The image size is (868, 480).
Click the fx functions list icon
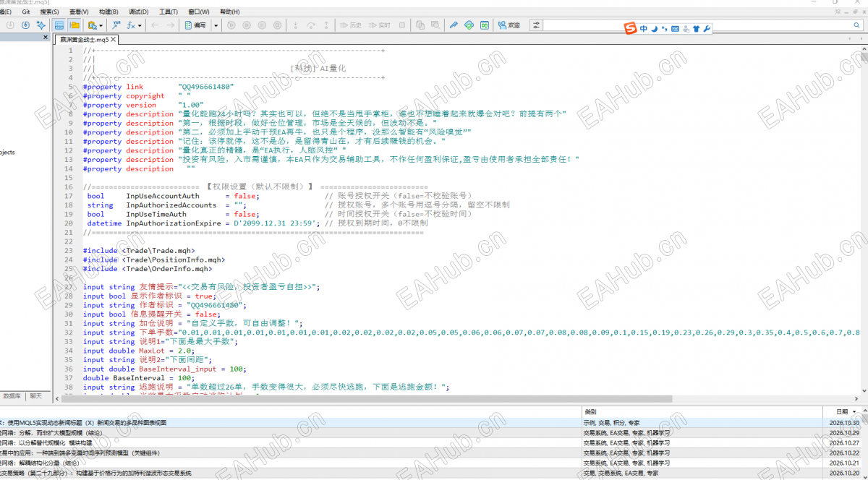click(x=132, y=25)
